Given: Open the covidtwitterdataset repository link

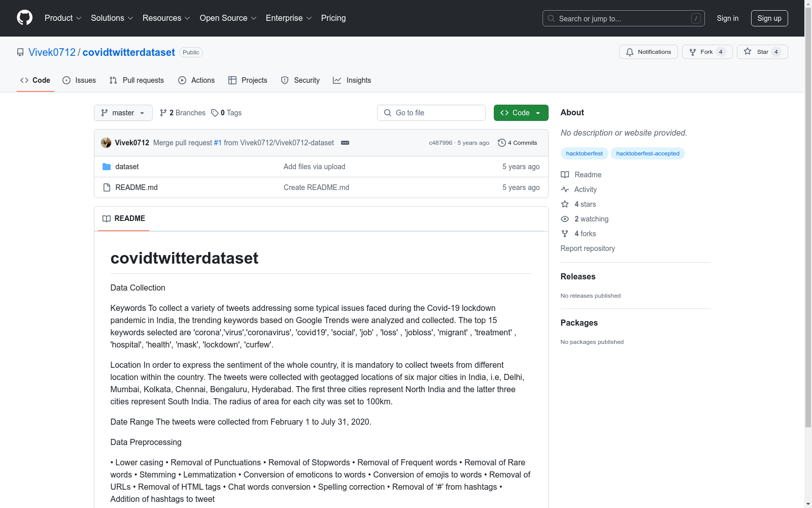Looking at the screenshot, I should 129,52.
